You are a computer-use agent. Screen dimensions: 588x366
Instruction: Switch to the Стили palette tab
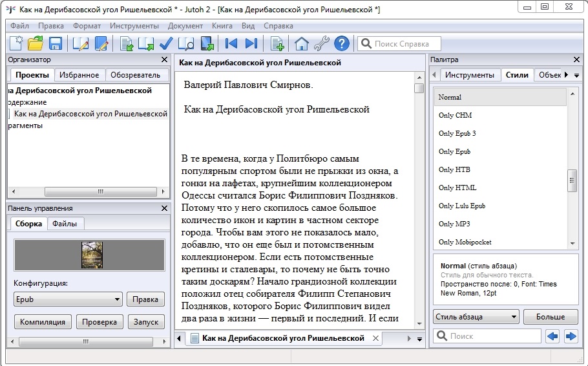pos(517,75)
